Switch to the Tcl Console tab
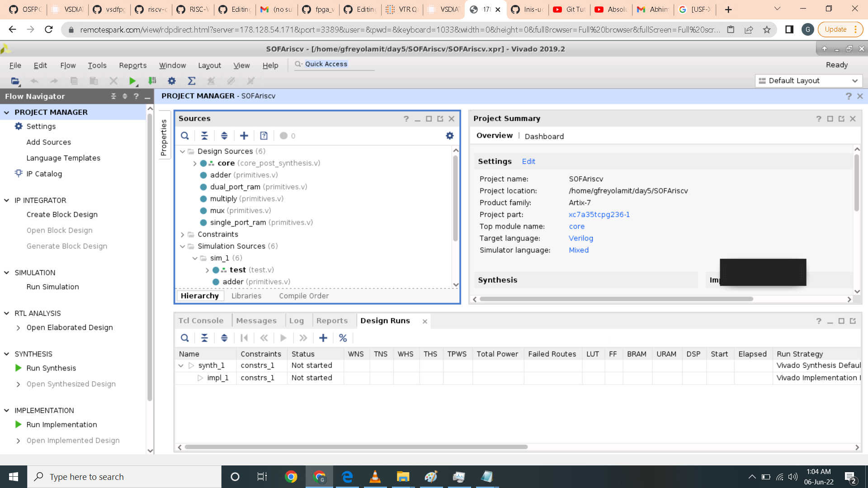868x488 pixels. [201, 320]
